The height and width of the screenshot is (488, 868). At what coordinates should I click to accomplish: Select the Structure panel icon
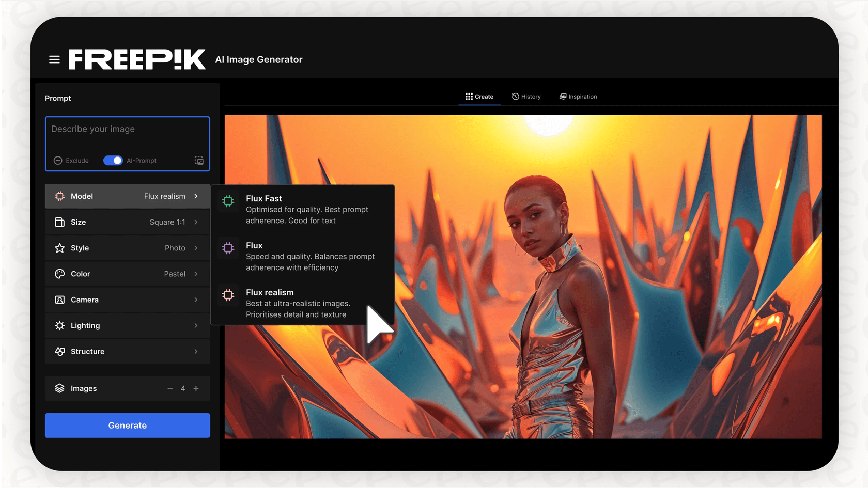[60, 351]
